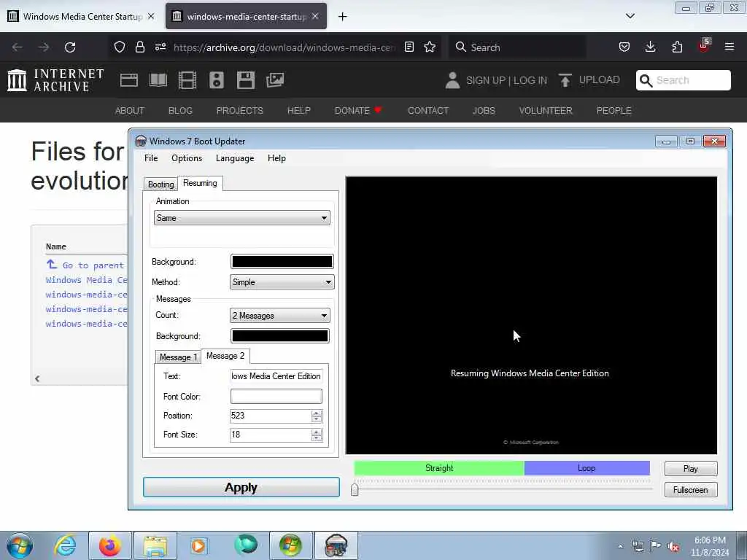Open a new browser tab
The image size is (747, 560).
(343, 17)
